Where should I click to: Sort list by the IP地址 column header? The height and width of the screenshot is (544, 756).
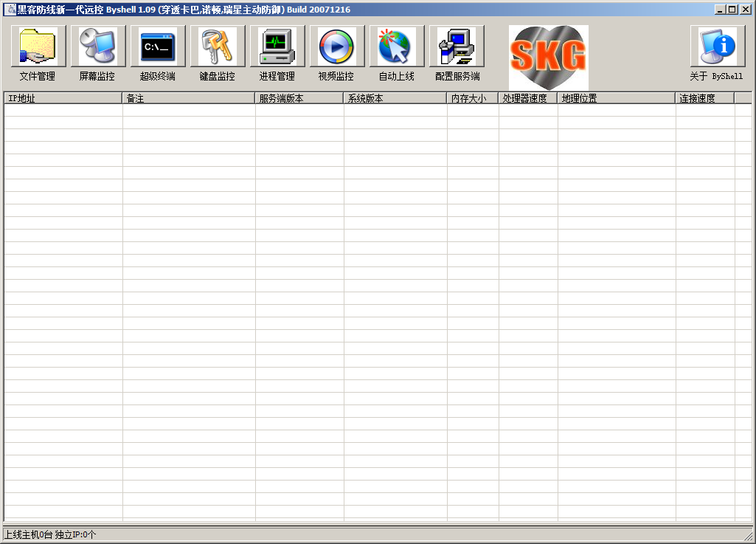click(x=63, y=98)
